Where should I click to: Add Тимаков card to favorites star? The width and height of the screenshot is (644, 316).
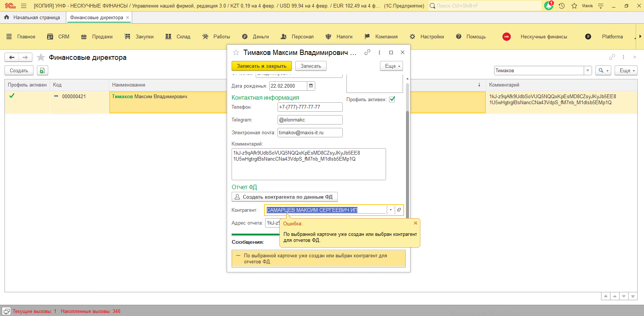point(236,53)
